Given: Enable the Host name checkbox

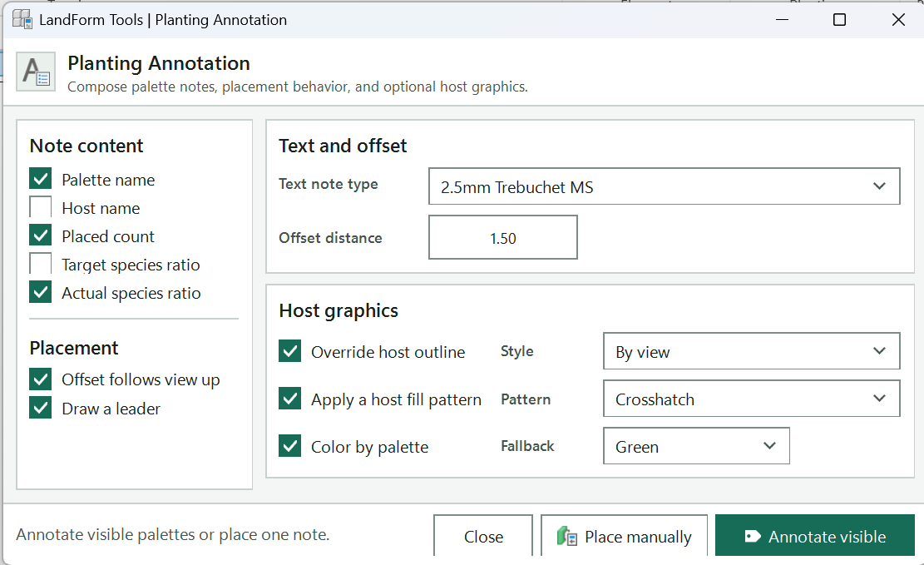Looking at the screenshot, I should point(41,207).
